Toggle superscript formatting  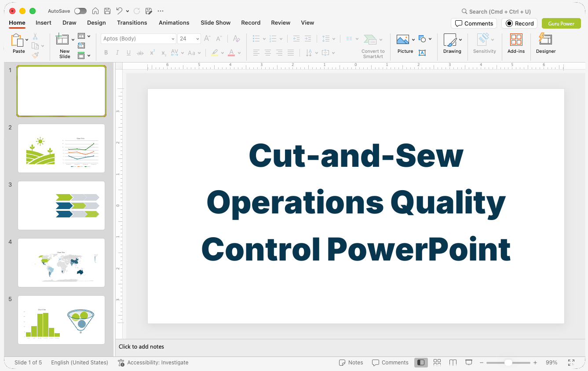click(x=152, y=53)
